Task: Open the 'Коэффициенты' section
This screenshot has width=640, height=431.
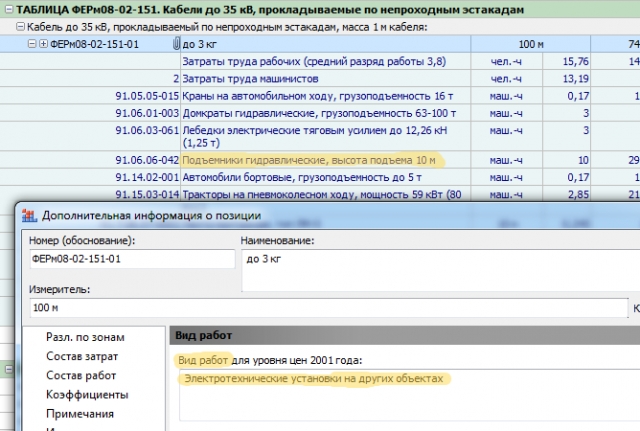Action: point(87,395)
